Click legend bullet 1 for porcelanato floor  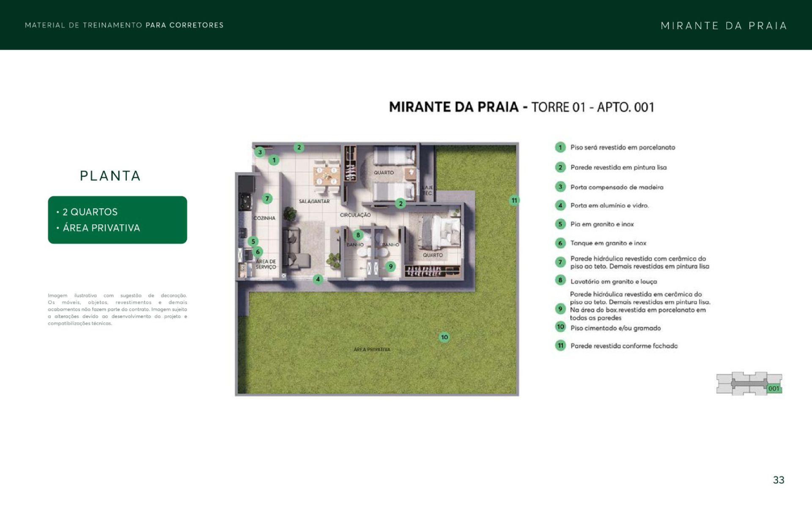(x=560, y=147)
